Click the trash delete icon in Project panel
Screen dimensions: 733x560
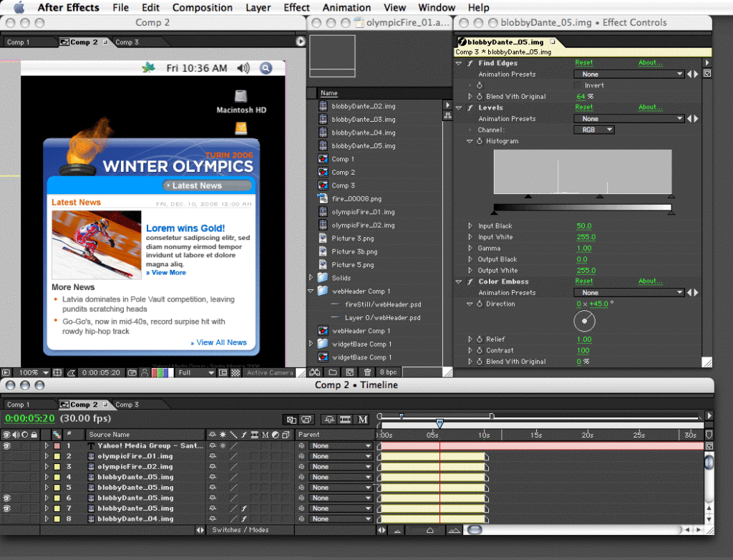click(367, 372)
